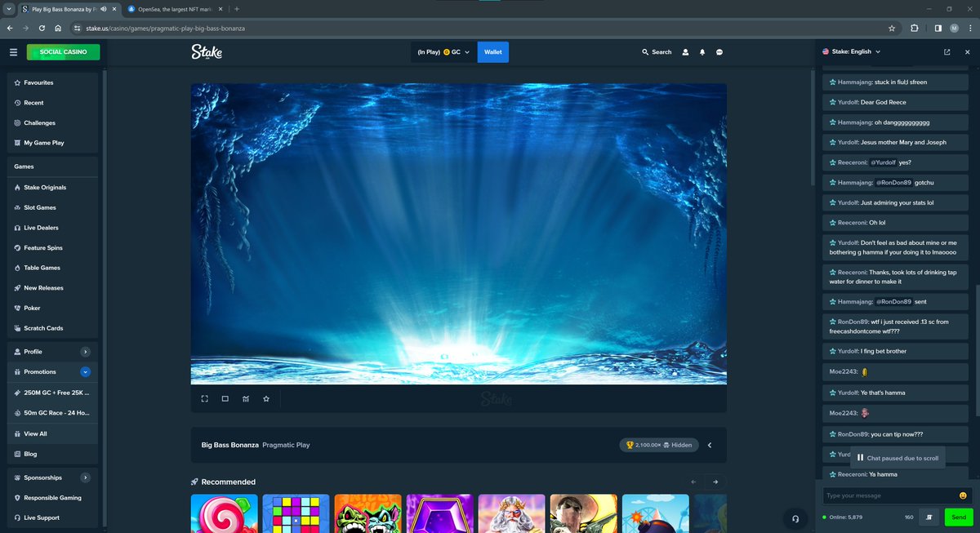Collapse the Promotions submenu
This screenshot has height=533, width=980.
tap(86, 371)
